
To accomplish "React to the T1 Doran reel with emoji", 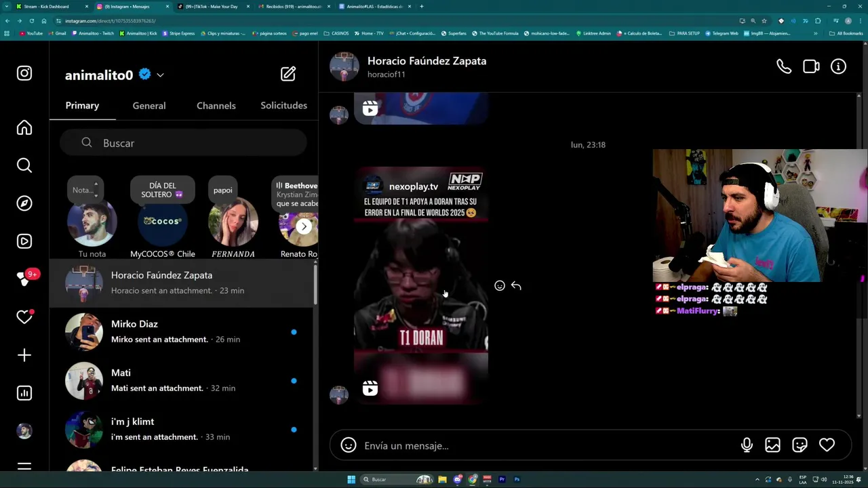I will coord(500,286).
